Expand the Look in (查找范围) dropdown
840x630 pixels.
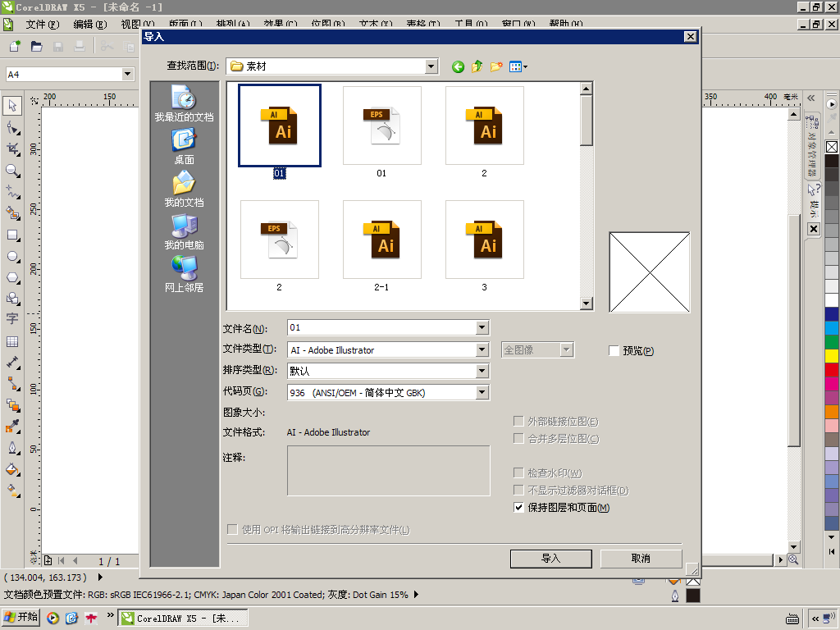coord(431,66)
